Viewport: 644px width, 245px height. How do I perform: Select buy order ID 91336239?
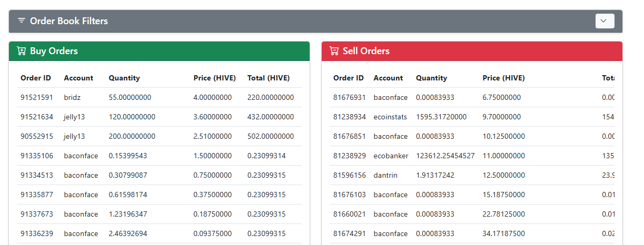click(37, 233)
